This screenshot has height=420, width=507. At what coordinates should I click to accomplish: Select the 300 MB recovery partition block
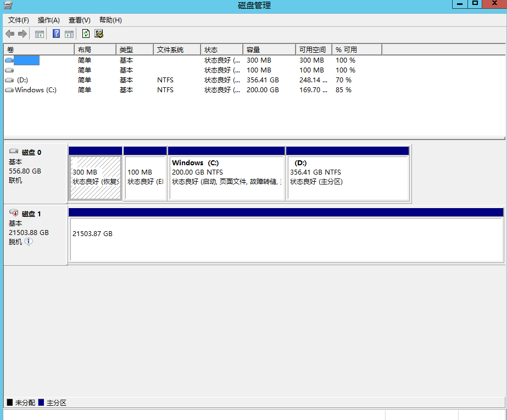click(96, 178)
